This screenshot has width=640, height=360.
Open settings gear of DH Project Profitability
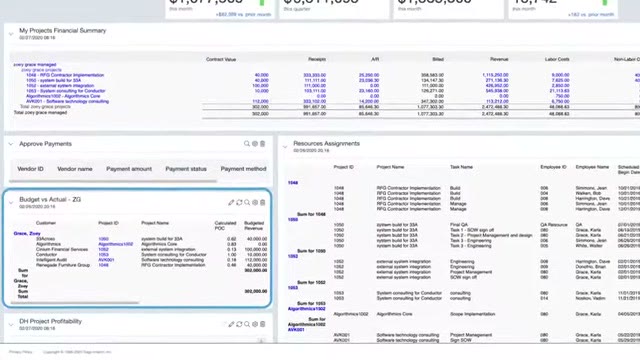[255, 324]
